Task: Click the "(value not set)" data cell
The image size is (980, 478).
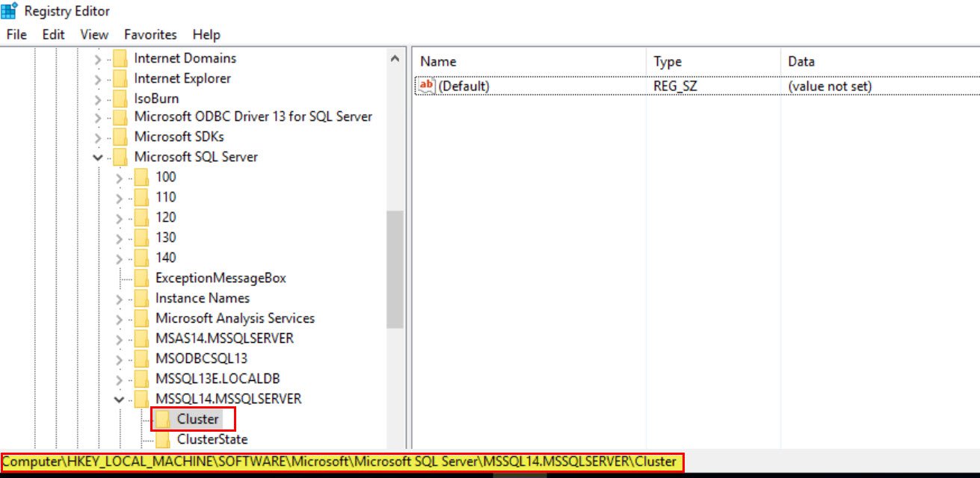Action: pyautogui.click(x=830, y=86)
